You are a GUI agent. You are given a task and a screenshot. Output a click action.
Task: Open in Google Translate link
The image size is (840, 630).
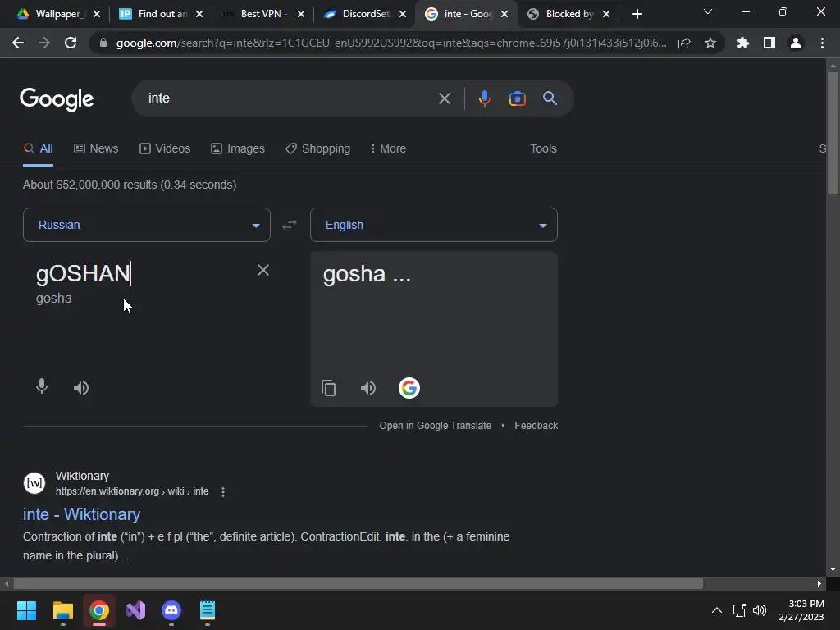[435, 426]
